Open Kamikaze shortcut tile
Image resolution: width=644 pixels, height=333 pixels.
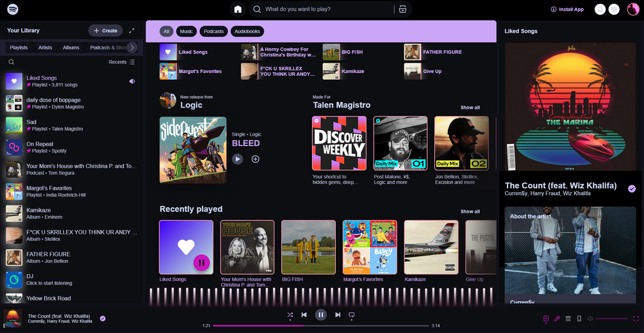click(x=361, y=71)
